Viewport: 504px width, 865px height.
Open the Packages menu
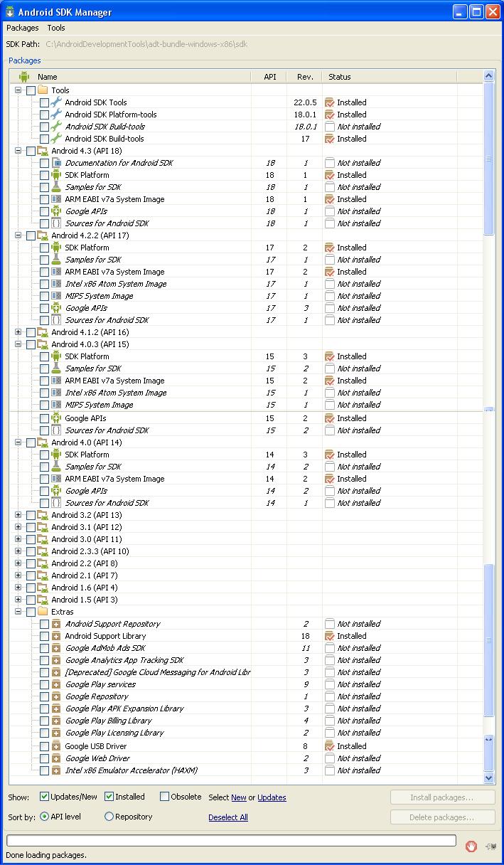tap(23, 28)
